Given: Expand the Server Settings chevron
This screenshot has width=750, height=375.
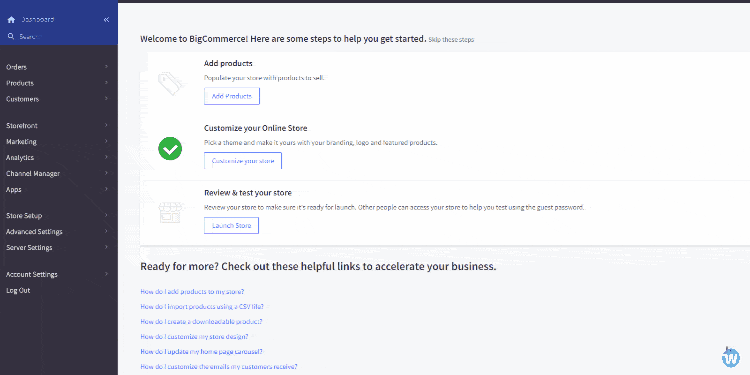Looking at the screenshot, I should coord(106,248).
